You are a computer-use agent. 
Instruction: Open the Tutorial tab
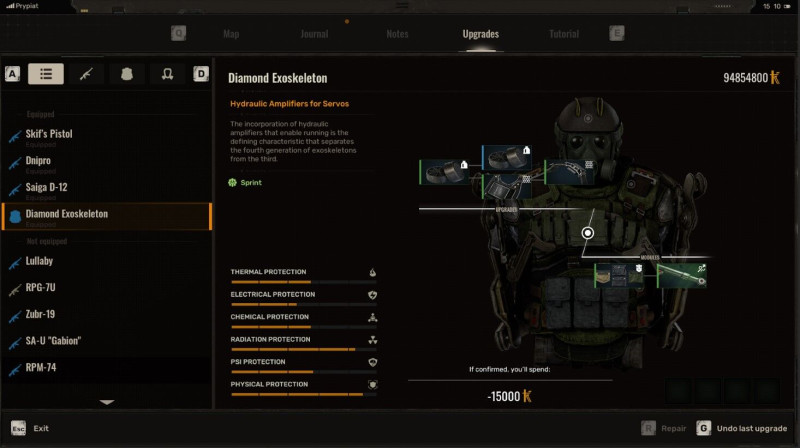coord(564,34)
